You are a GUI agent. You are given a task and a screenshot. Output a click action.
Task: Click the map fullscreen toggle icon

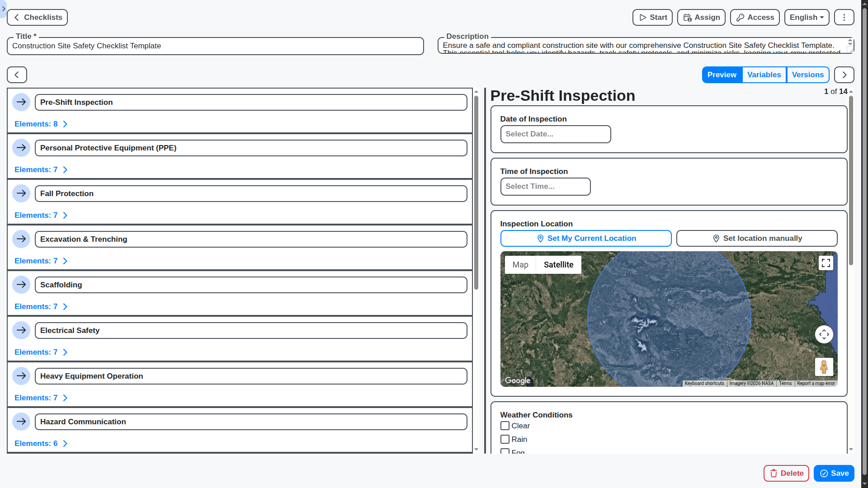coord(826,263)
